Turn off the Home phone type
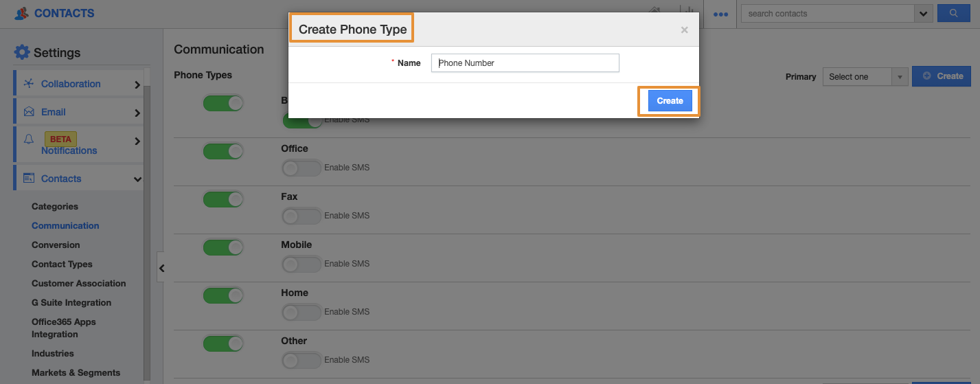The height and width of the screenshot is (384, 980). [x=223, y=295]
